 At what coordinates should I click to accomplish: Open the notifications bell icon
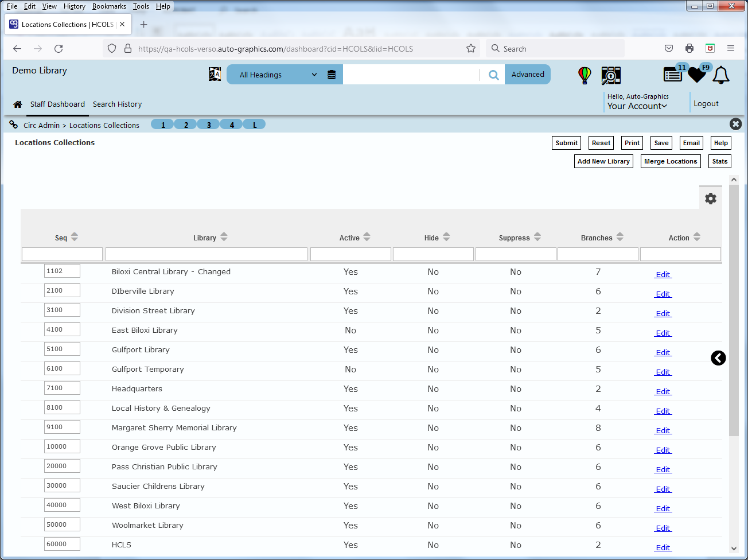pyautogui.click(x=721, y=75)
